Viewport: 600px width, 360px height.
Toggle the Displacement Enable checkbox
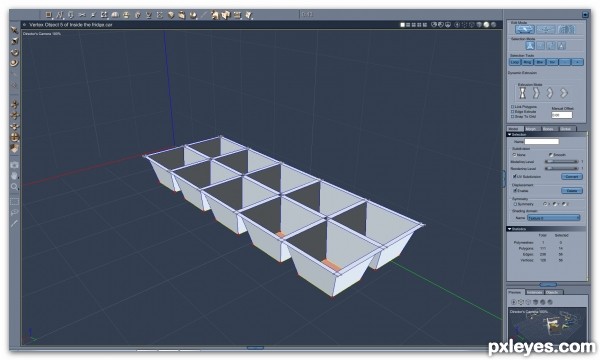(x=515, y=191)
